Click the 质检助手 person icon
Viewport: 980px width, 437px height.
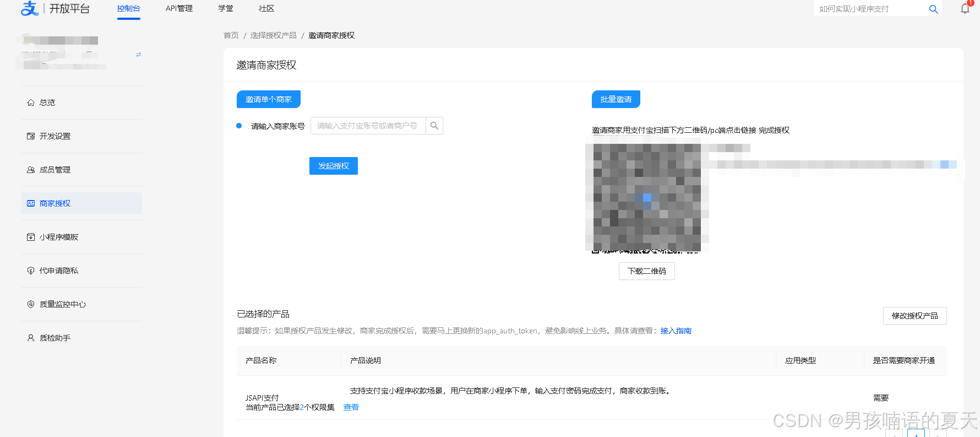coord(31,338)
